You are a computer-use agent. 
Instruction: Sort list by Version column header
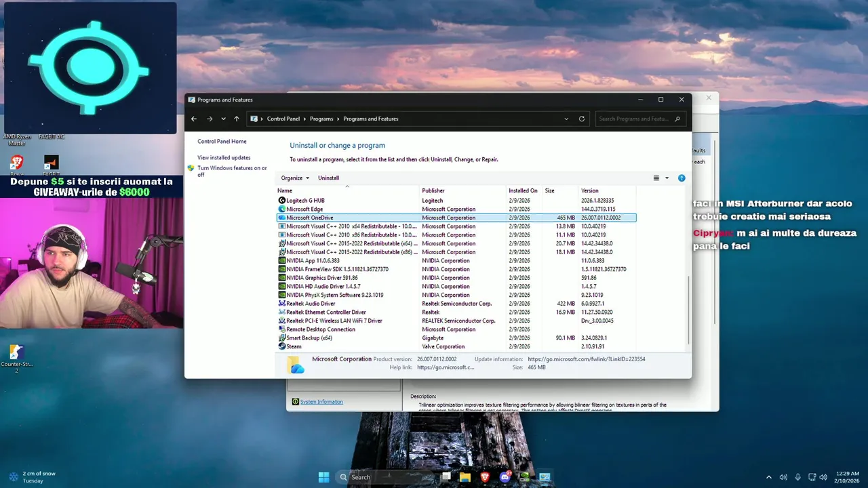[608, 190]
